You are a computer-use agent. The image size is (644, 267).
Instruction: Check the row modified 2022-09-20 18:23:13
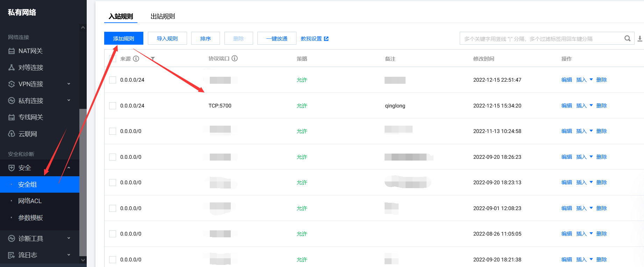[x=113, y=183]
